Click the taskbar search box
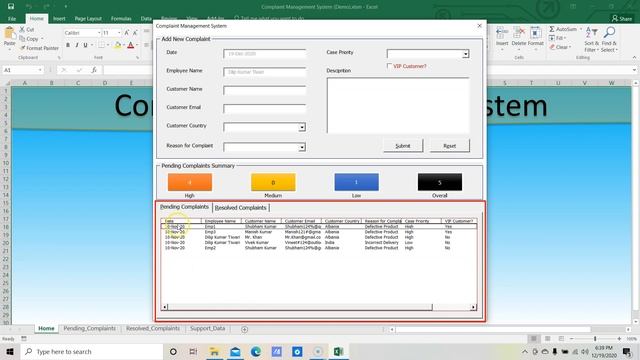This screenshot has height=360, width=640. pyautogui.click(x=91, y=351)
